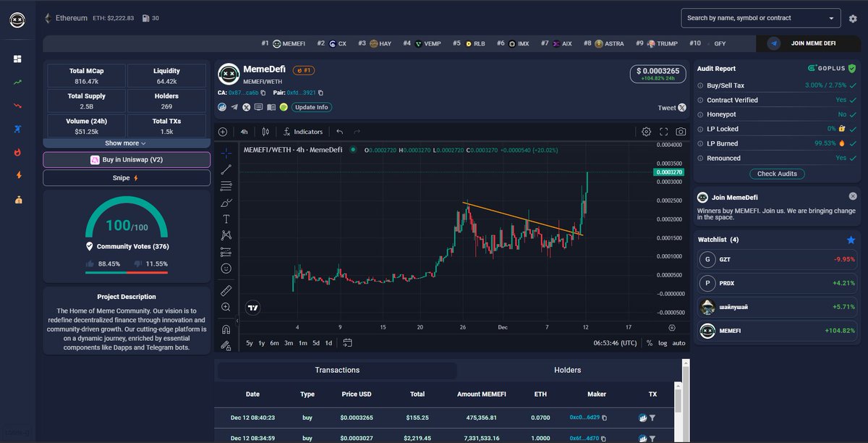The height and width of the screenshot is (443, 868).
Task: Open the dashboard grid icon in sidebar
Action: [17, 59]
